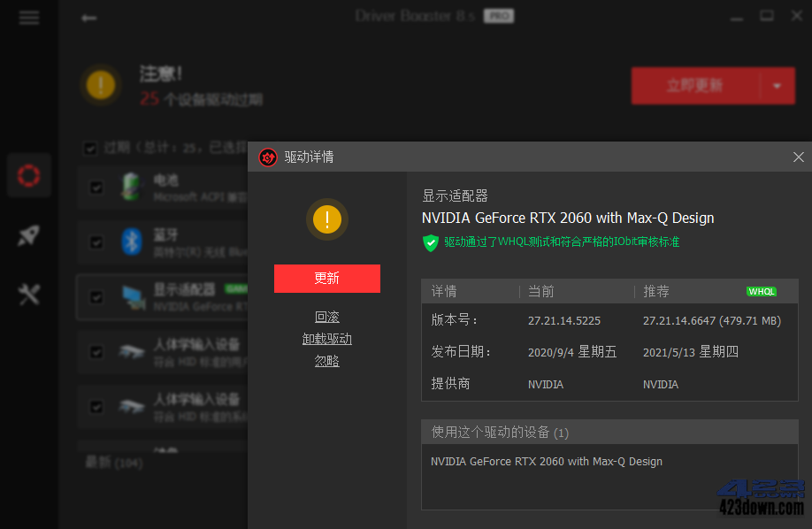Click the red 立即更新 button
This screenshot has width=812, height=529.
[x=695, y=86]
